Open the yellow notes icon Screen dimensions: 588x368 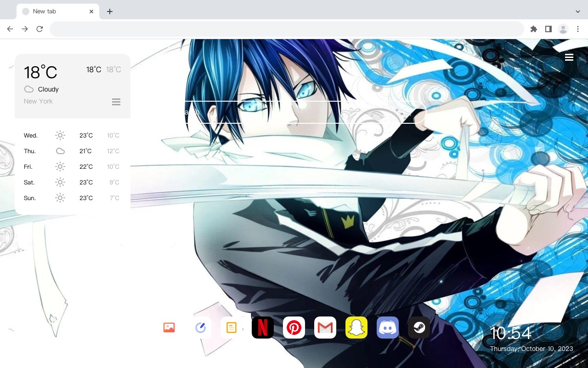(x=232, y=328)
